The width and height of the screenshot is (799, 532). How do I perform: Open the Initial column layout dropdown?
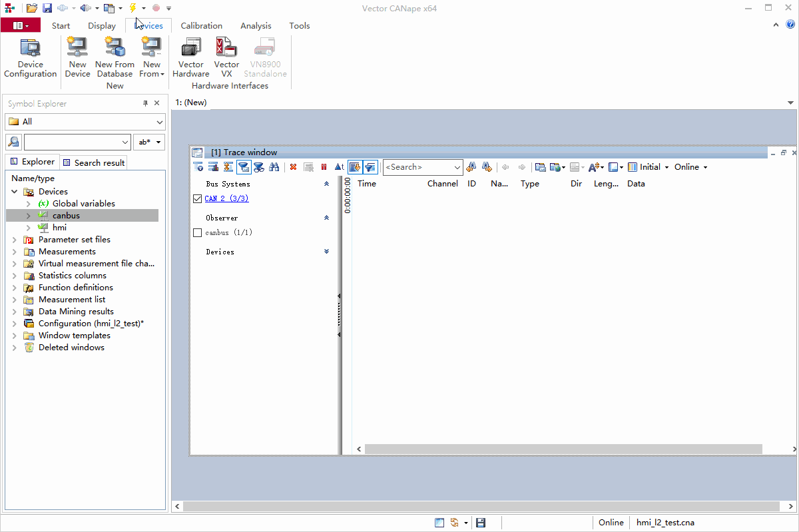pos(649,167)
